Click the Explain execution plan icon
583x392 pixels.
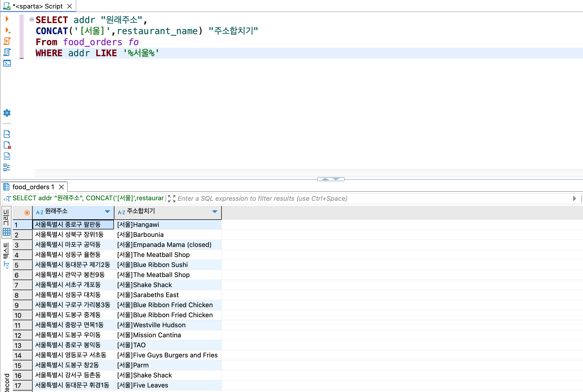pyautogui.click(x=7, y=52)
